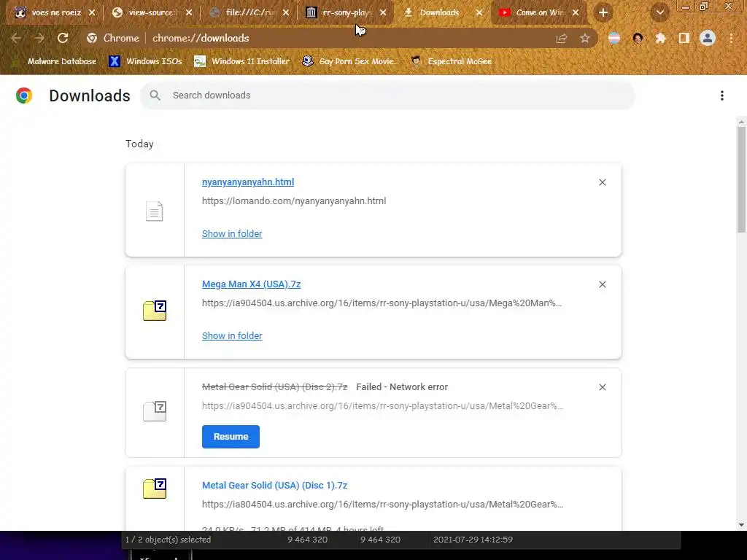Click the Mega Man X4 7z file icon
Screen dimensions: 747x560
pos(155,311)
